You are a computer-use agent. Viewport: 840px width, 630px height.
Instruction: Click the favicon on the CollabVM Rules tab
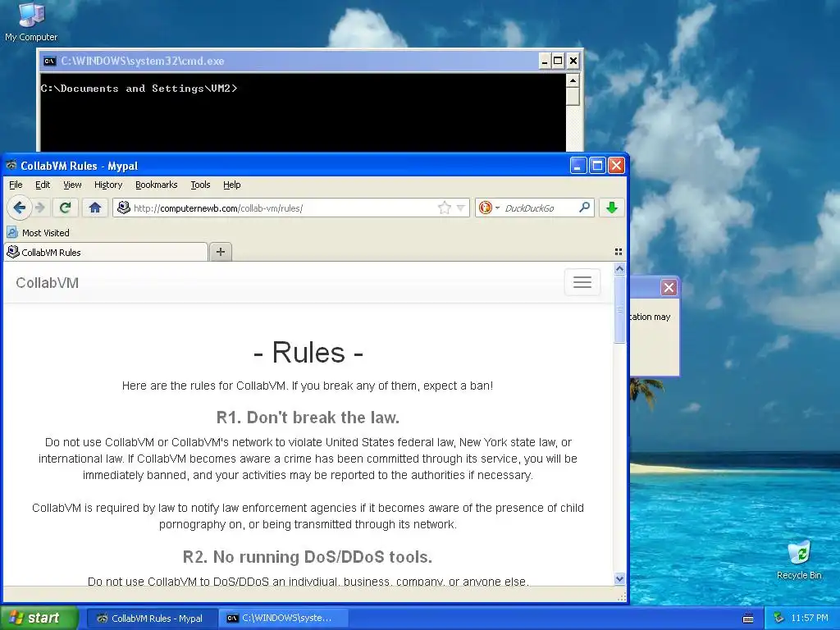(x=13, y=252)
